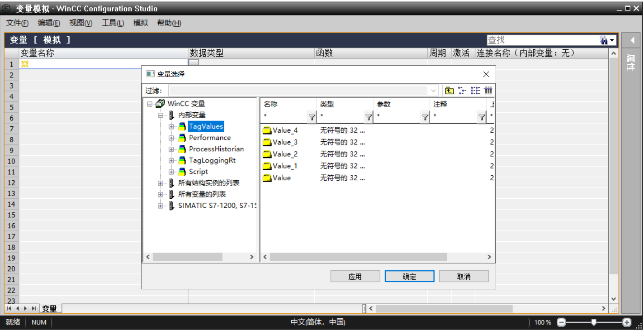The image size is (644, 331).
Task: Click the ProcessHistorian group icon
Action: click(x=182, y=149)
